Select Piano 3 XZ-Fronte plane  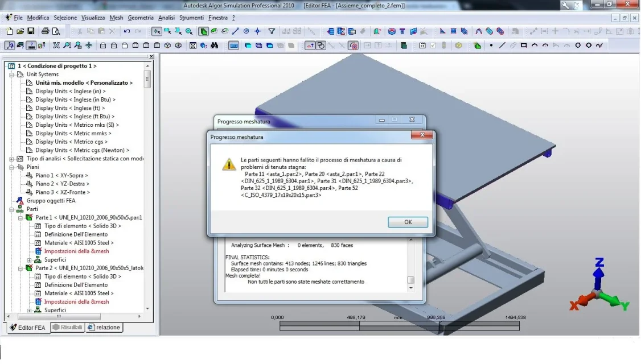coord(63,192)
